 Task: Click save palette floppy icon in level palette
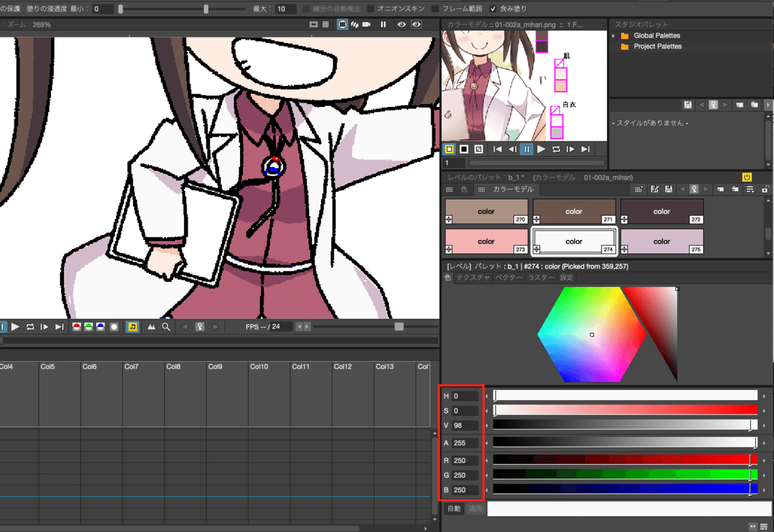[x=668, y=190]
